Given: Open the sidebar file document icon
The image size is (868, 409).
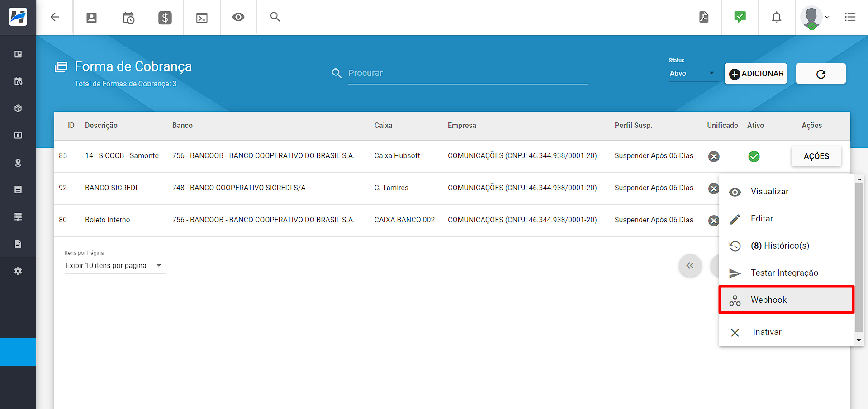Looking at the screenshot, I should coord(18,244).
